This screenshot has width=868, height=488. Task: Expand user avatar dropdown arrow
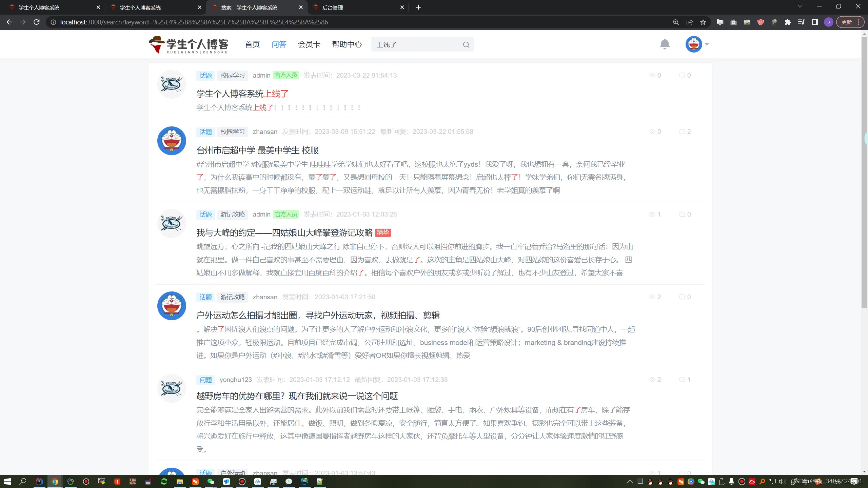pos(707,44)
